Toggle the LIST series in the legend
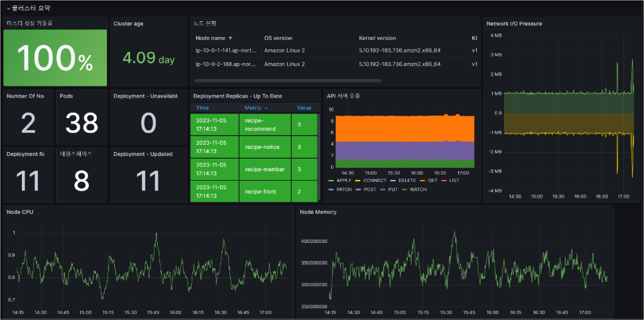Image resolution: width=644 pixels, height=320 pixels. 454,180
